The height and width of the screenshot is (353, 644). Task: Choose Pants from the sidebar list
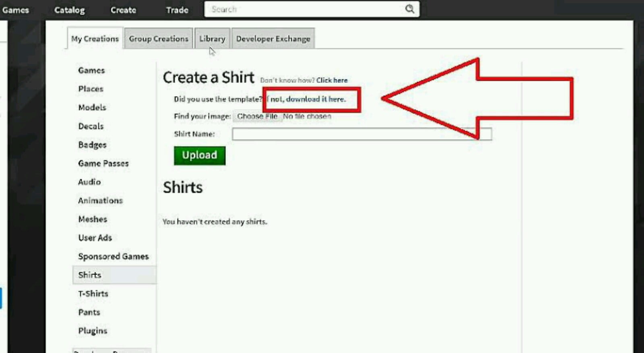89,312
